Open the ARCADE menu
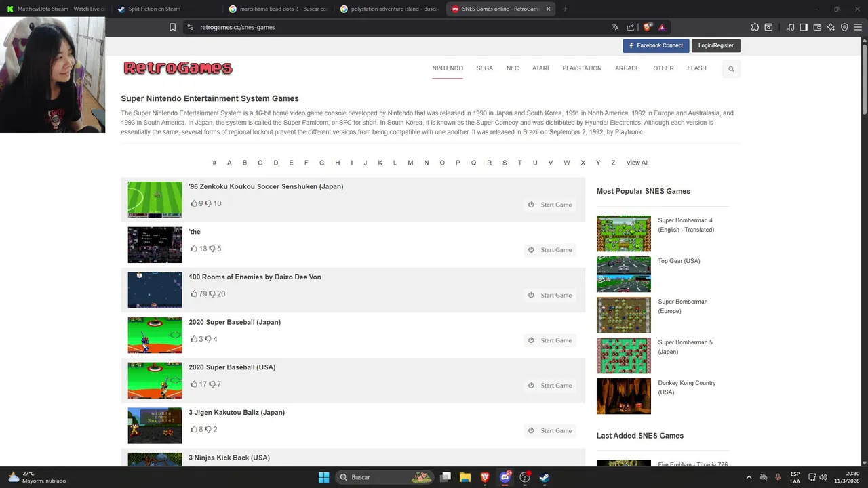Screen dimensions: 868x488 [627, 68]
